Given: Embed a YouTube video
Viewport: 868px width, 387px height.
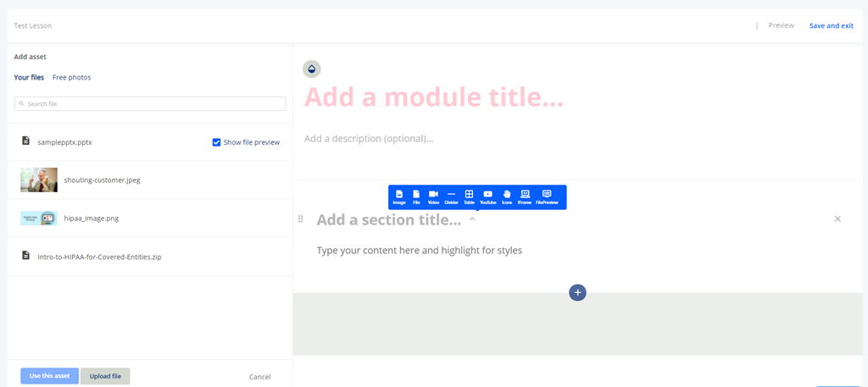Looking at the screenshot, I should tap(487, 197).
